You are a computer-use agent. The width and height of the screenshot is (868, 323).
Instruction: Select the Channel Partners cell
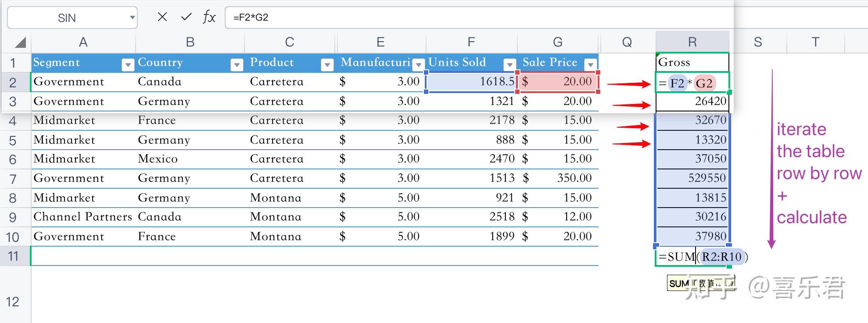[x=82, y=217]
